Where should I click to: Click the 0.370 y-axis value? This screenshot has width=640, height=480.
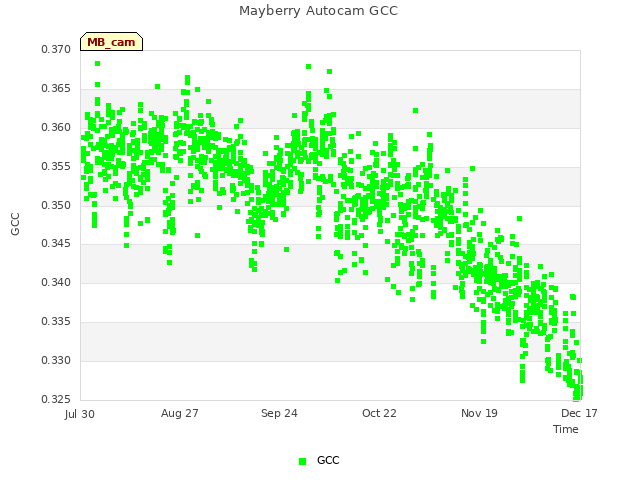[56, 50]
